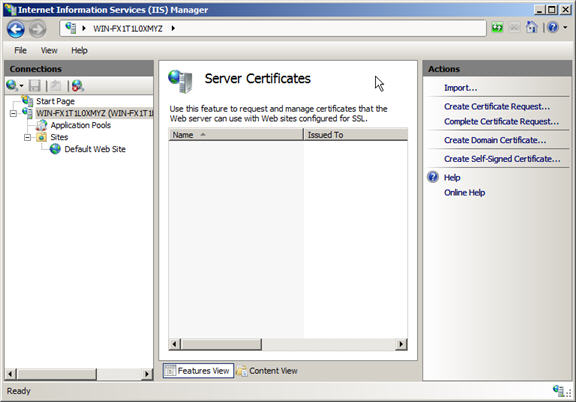Go back with the blue Back arrow

coord(16,29)
